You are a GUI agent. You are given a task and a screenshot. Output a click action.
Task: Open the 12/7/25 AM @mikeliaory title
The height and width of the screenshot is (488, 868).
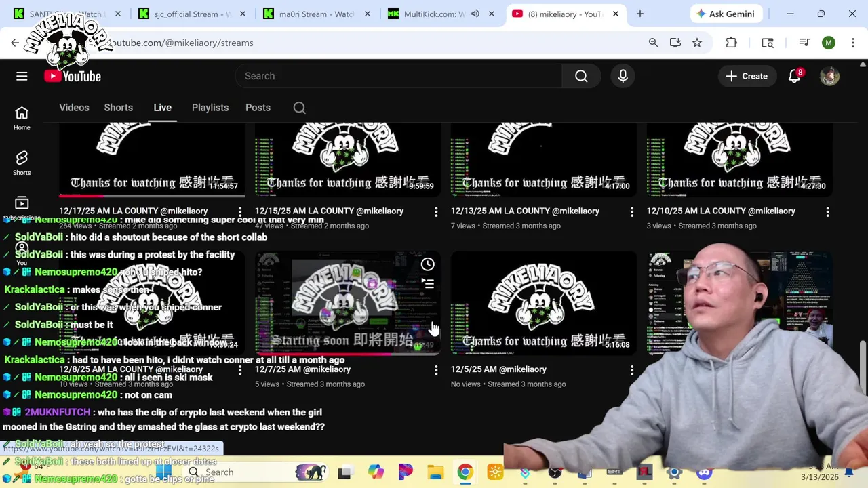click(302, 369)
